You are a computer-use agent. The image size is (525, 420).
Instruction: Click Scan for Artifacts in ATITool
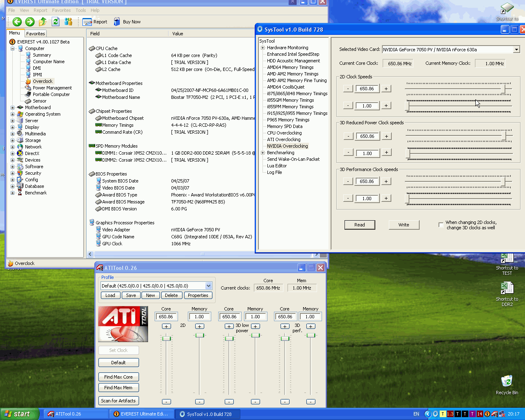(119, 401)
